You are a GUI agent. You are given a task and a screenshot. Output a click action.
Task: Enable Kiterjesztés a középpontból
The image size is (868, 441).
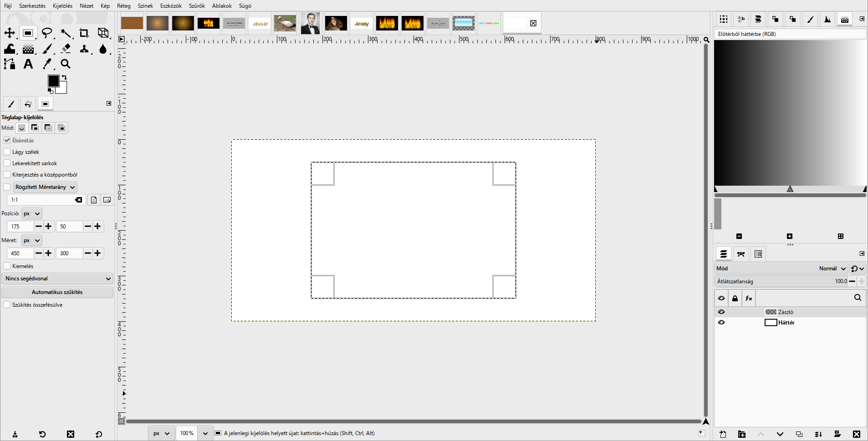pyautogui.click(x=7, y=174)
